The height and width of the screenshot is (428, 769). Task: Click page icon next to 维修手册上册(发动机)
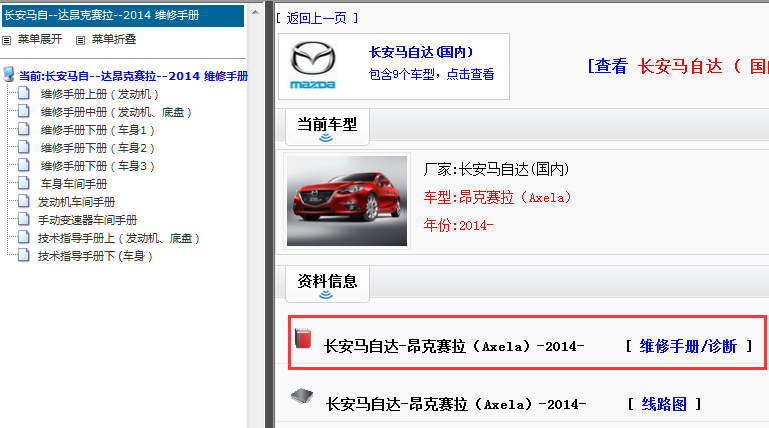point(24,93)
